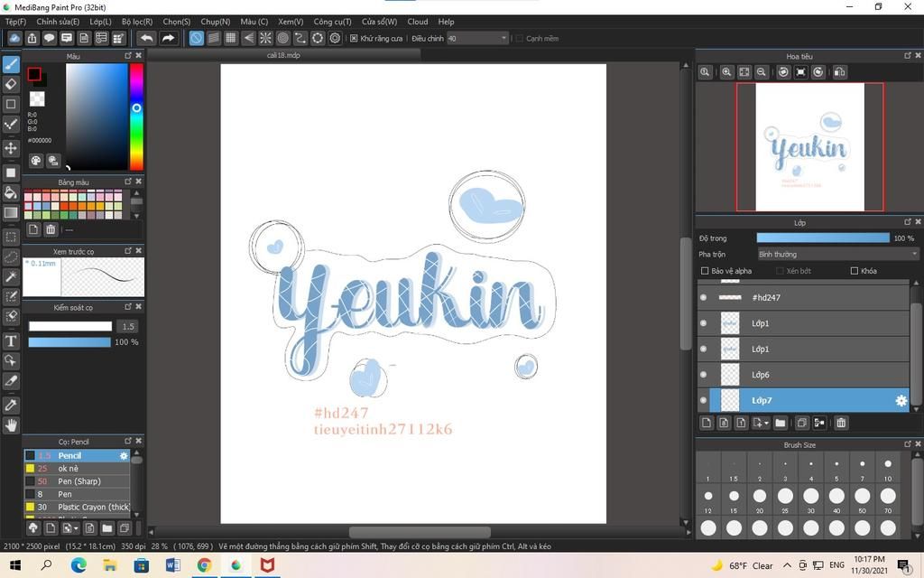924x578 pixels.
Task: Select the Gradient tool
Action: click(x=11, y=212)
